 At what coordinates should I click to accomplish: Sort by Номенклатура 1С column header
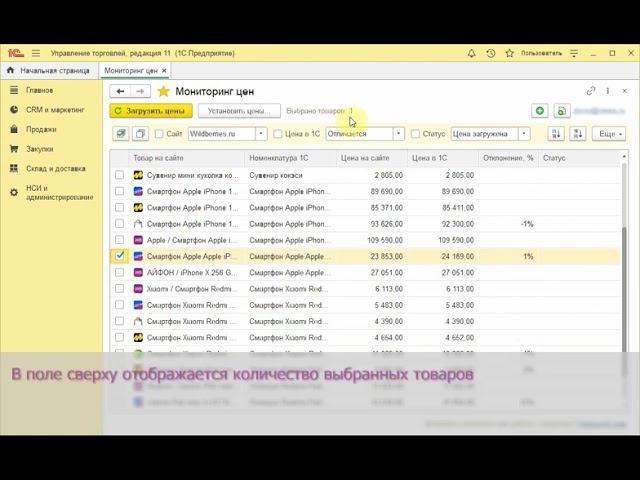tap(291, 158)
